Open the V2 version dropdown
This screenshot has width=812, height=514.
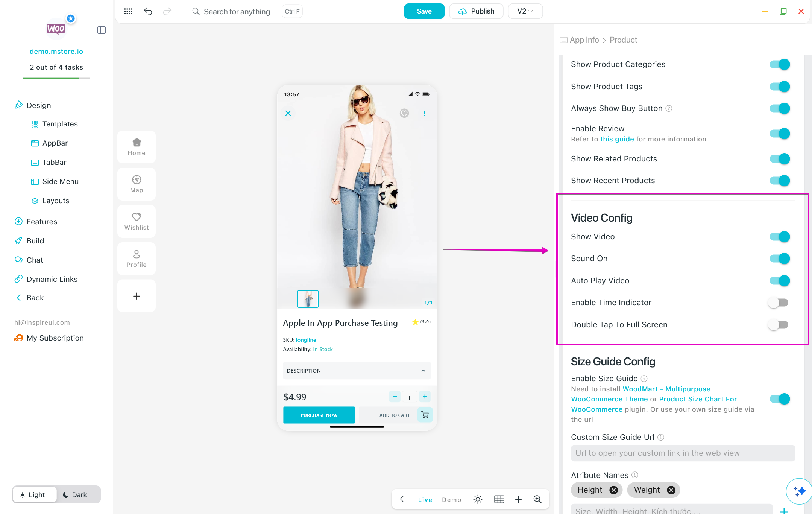pyautogui.click(x=525, y=11)
